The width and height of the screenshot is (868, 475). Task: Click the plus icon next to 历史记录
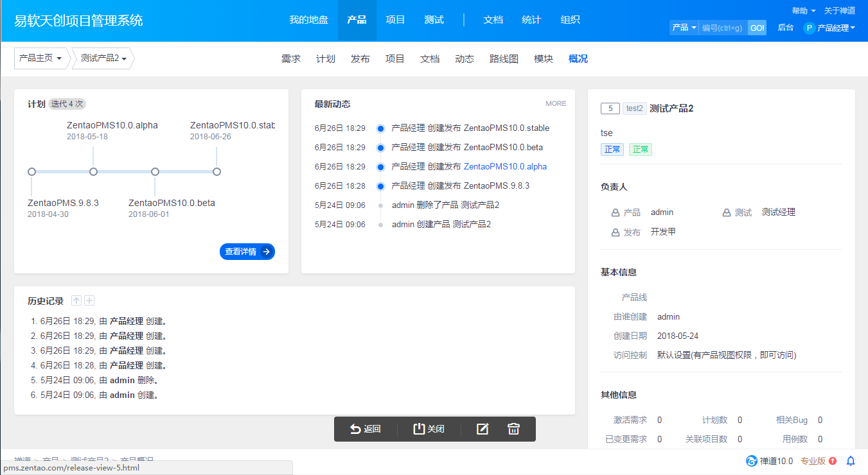coord(89,300)
